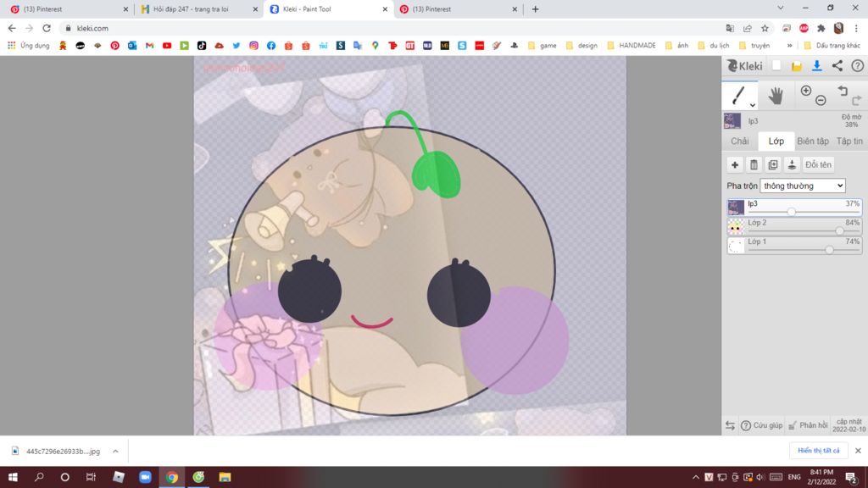Open the Zoom app in taskbar
Viewport: 868px width, 488px height.
pos(145,477)
